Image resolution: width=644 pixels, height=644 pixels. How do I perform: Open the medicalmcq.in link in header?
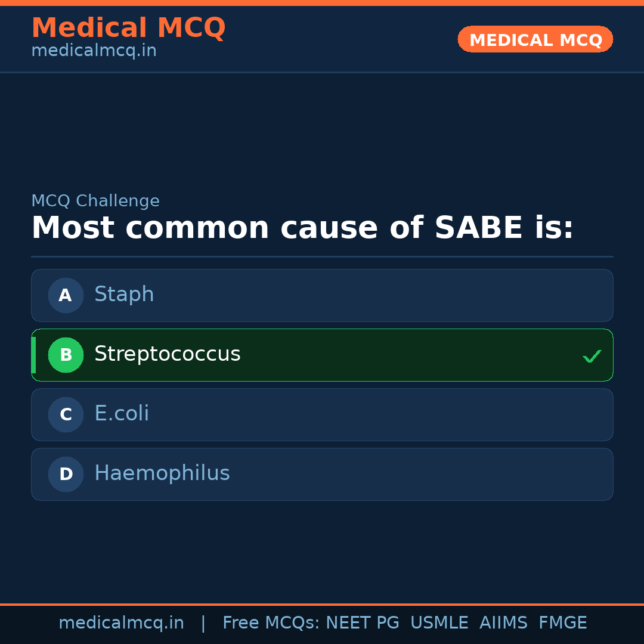pyautogui.click(x=94, y=51)
